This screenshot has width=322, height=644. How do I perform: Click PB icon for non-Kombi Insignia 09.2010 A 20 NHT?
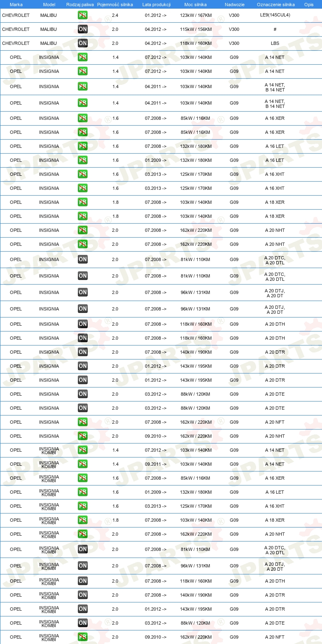pos(83,436)
